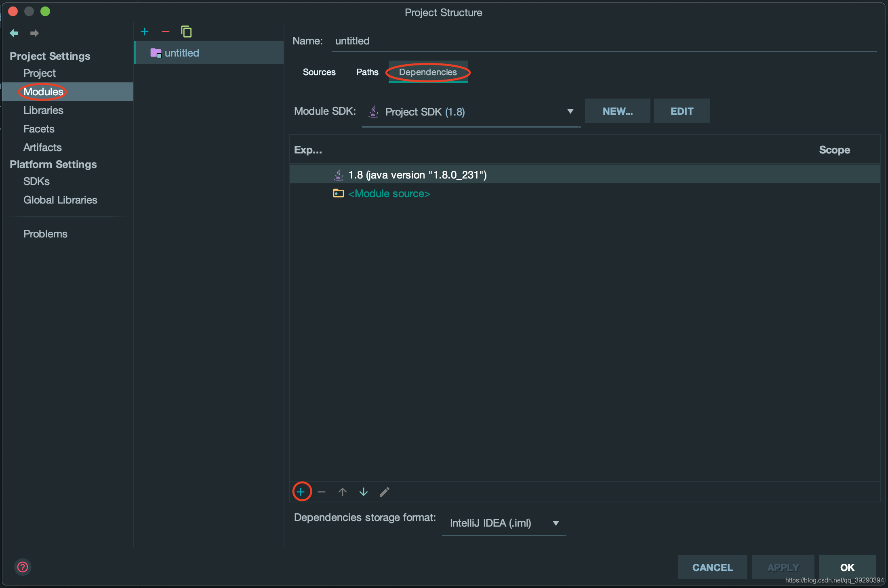Click the add dependency plus icon
This screenshot has width=888, height=588.
pos(301,491)
